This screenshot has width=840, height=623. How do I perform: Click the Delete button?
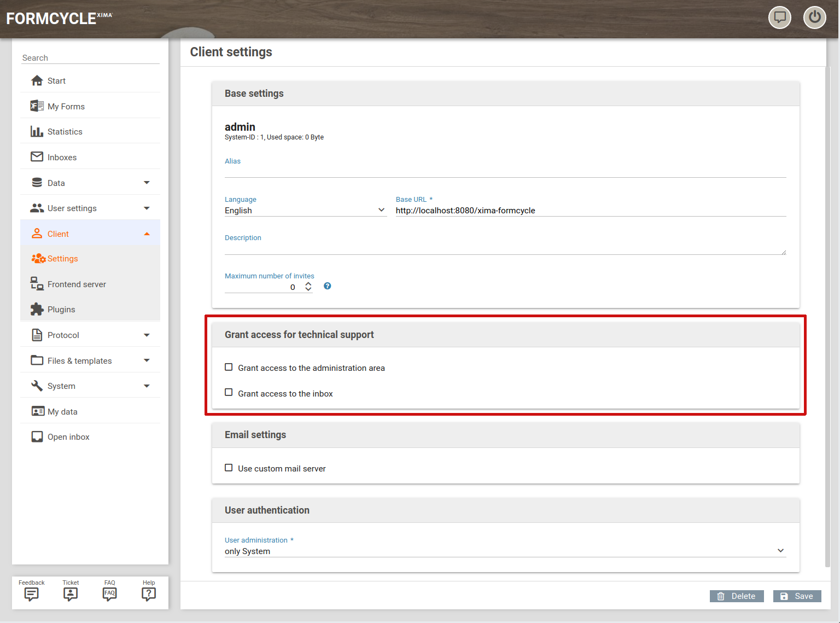(737, 596)
